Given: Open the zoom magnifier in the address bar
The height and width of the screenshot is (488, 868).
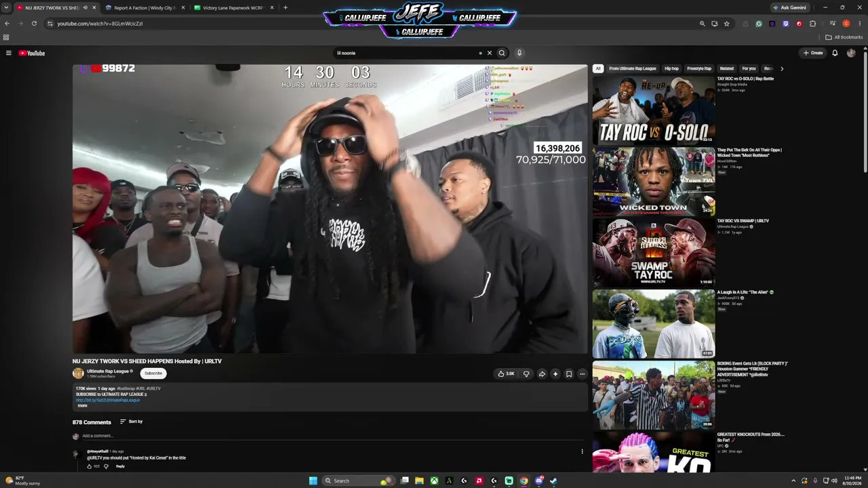Looking at the screenshot, I should click(x=703, y=24).
